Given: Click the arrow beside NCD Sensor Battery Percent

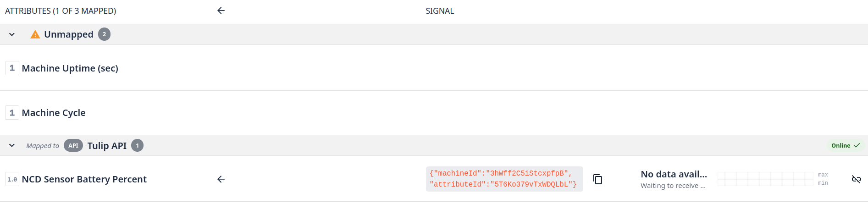Looking at the screenshot, I should pyautogui.click(x=221, y=179).
